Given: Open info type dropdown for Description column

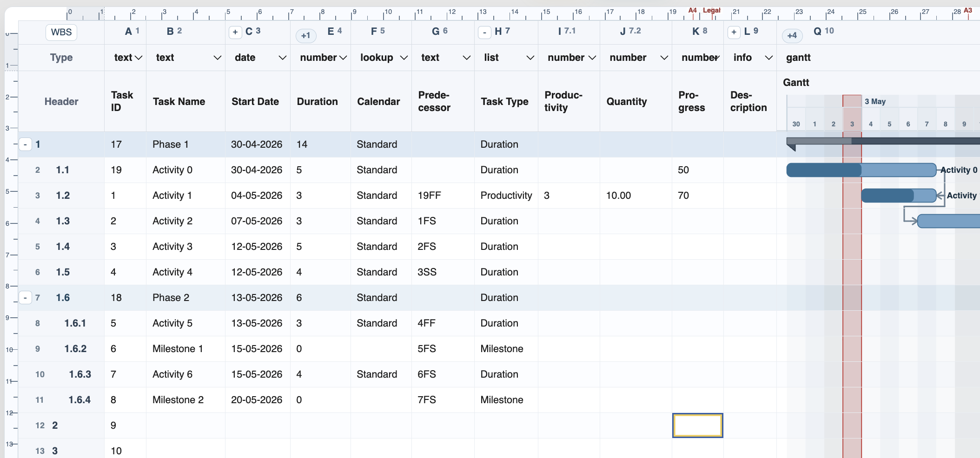Looking at the screenshot, I should pyautogui.click(x=769, y=58).
